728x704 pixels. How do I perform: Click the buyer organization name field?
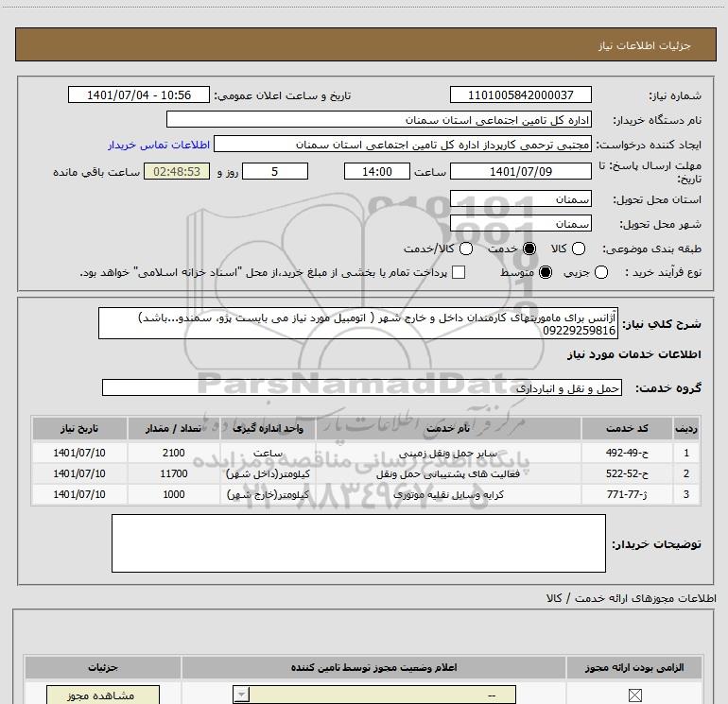[x=379, y=120]
